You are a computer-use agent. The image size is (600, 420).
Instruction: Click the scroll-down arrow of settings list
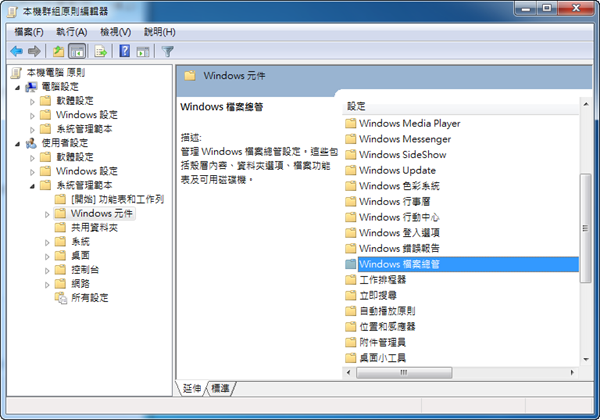[x=586, y=359]
